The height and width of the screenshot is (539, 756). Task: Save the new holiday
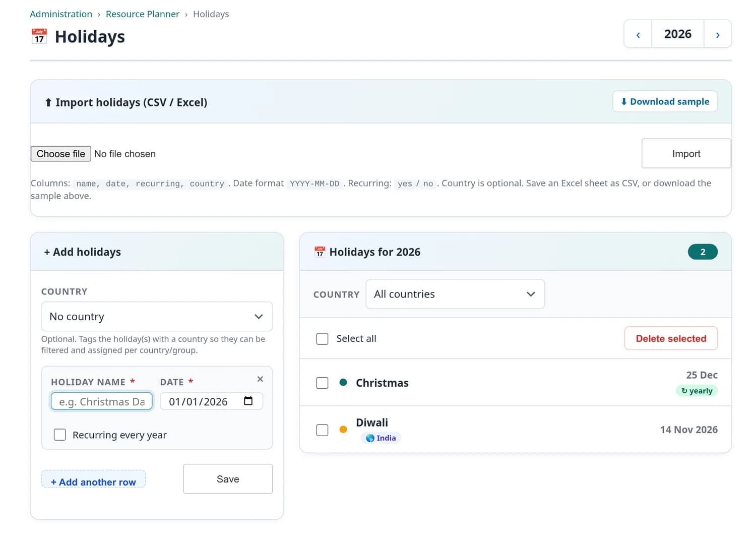click(x=228, y=479)
